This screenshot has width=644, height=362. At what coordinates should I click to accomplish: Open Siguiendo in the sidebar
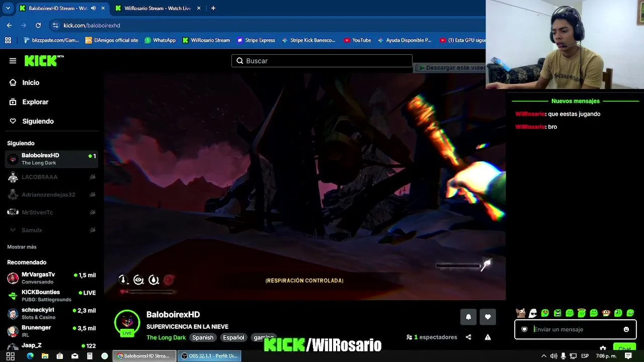point(38,121)
